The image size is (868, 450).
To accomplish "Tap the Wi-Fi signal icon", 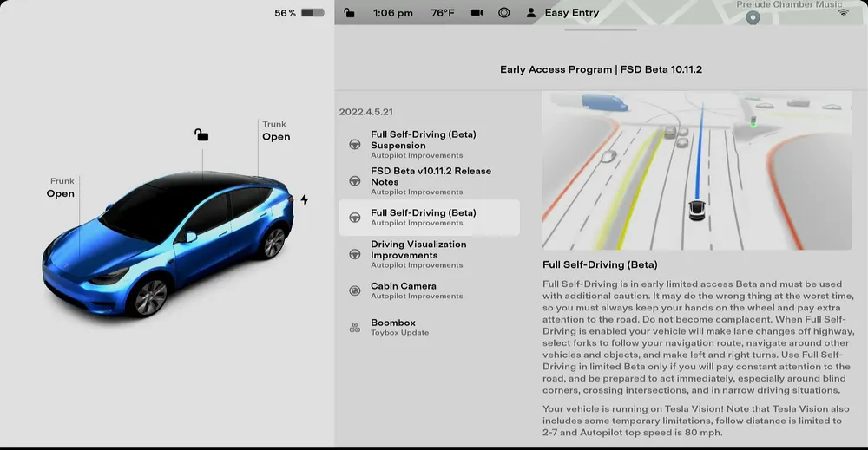I will click(x=843, y=12).
